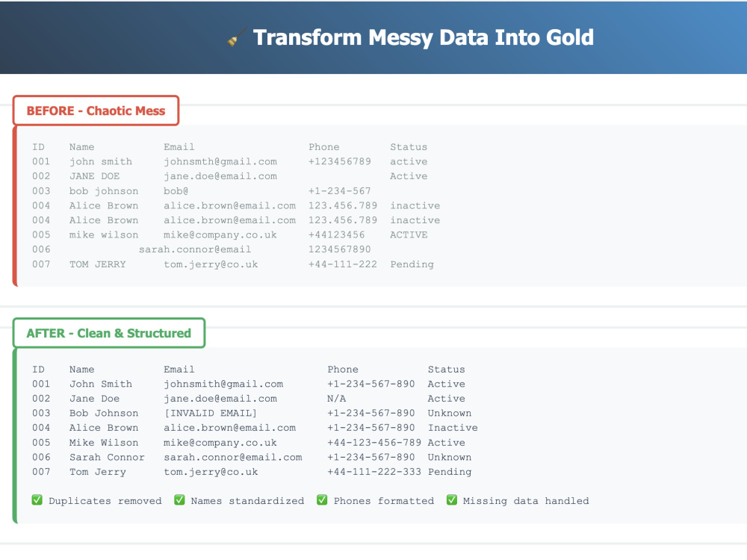Click 'Mike Wilson' in the AFTER table

[104, 442]
